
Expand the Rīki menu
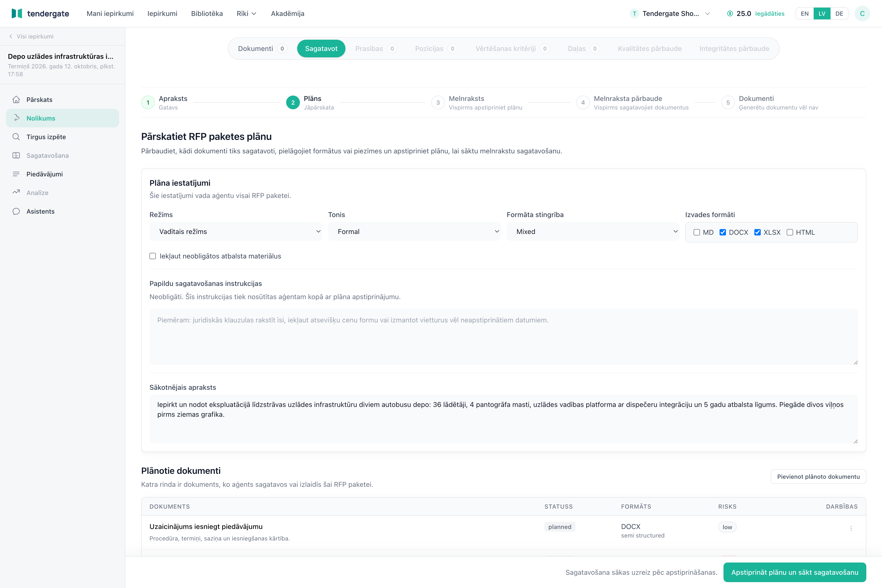(246, 13)
